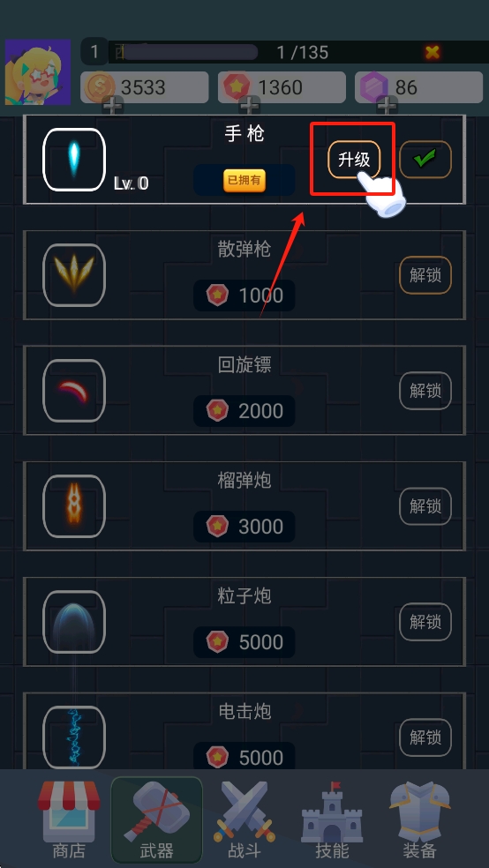Unlock the 粒子炮 with 解锁 button

pos(425,622)
